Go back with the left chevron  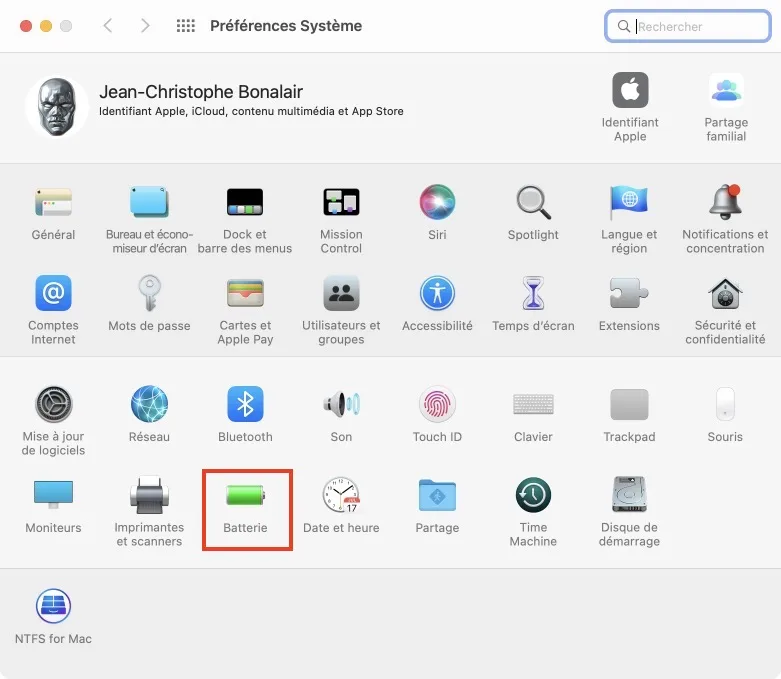(x=108, y=26)
